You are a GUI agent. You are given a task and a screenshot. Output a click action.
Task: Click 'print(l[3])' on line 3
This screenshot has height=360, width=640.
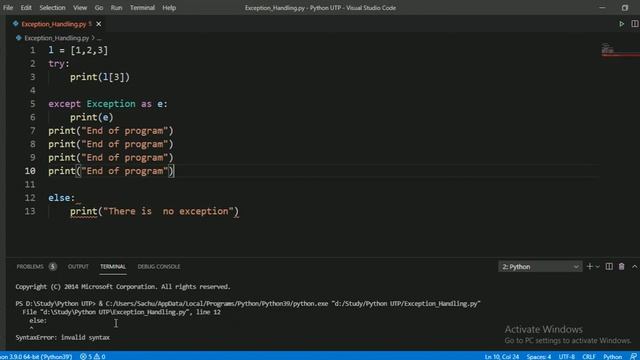(x=100, y=77)
